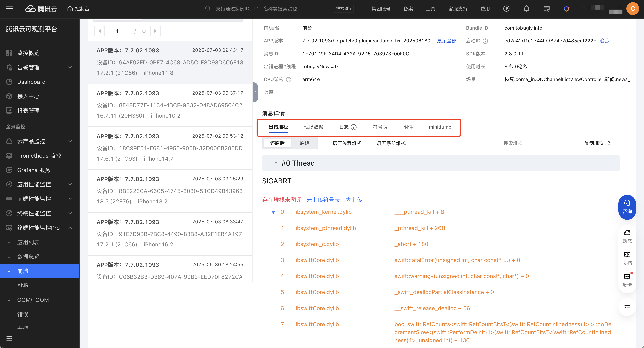
Task: Click 未上传符号表,去上传 link
Action: (x=334, y=200)
